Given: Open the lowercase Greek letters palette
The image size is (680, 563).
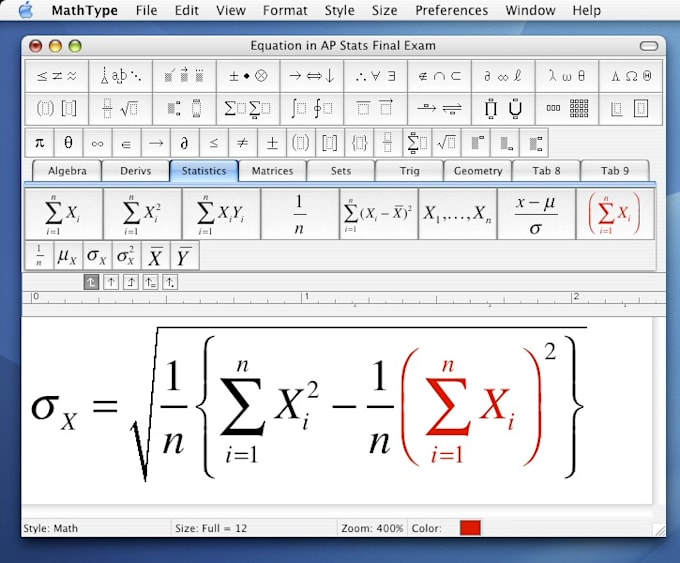Looking at the screenshot, I should pyautogui.click(x=567, y=76).
